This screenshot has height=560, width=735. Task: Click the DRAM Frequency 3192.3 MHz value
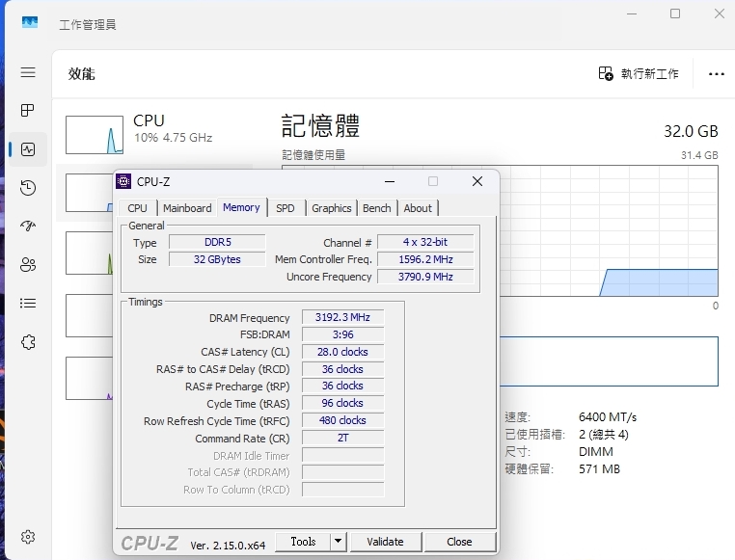click(343, 317)
